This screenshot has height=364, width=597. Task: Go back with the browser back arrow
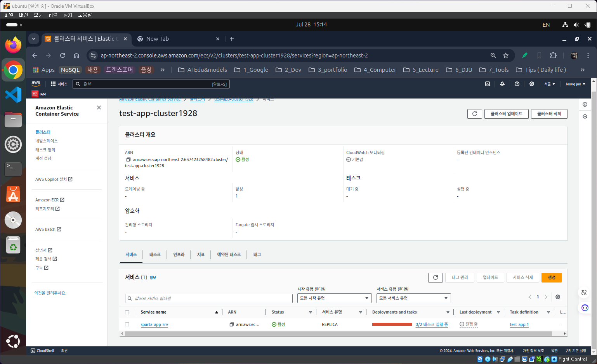[35, 55]
